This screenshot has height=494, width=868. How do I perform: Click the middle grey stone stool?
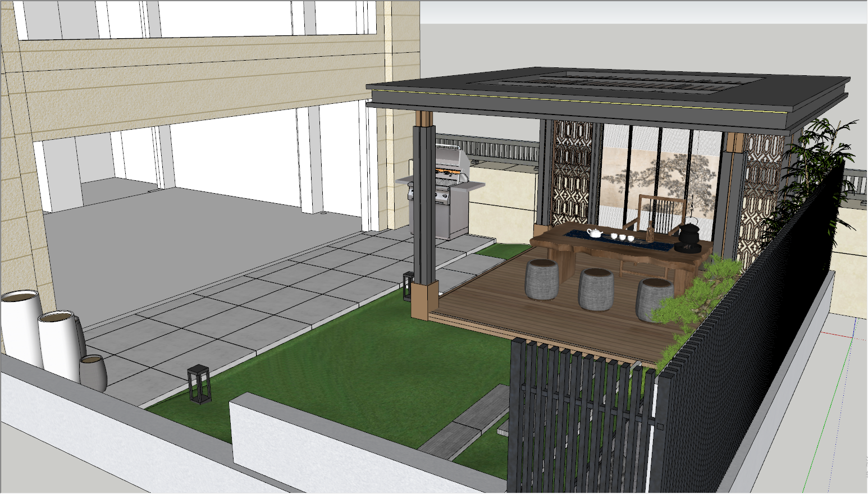click(595, 289)
